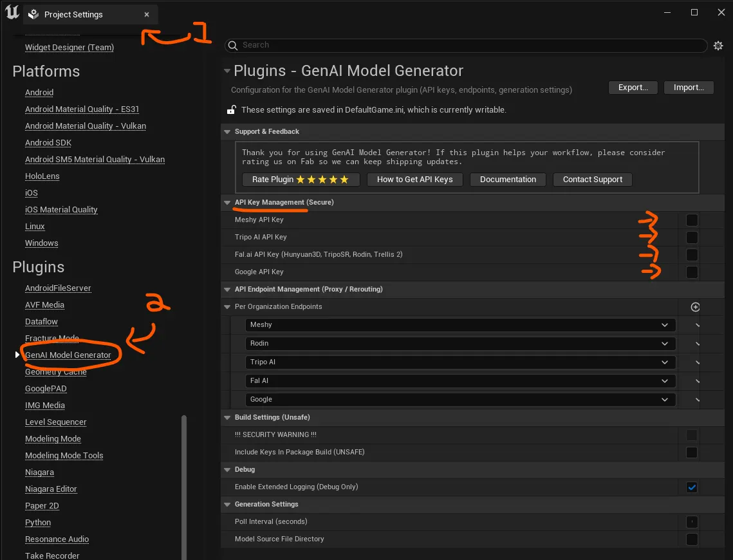Click the Fal.ai API Key value box

pos(692,255)
